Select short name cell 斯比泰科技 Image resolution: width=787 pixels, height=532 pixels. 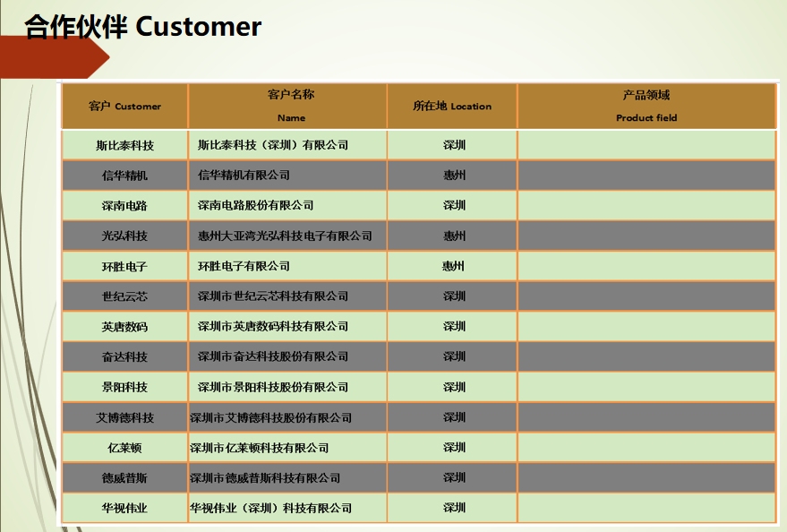click(x=125, y=146)
